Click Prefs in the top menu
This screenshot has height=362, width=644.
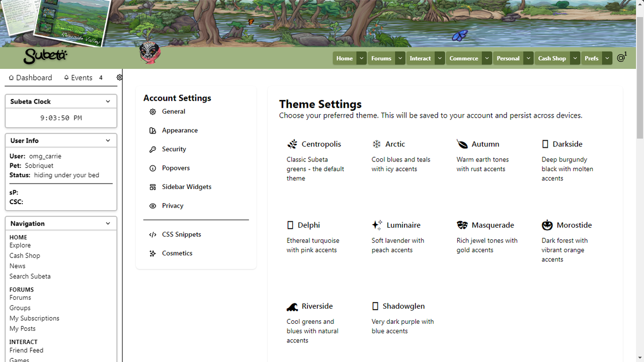click(592, 58)
